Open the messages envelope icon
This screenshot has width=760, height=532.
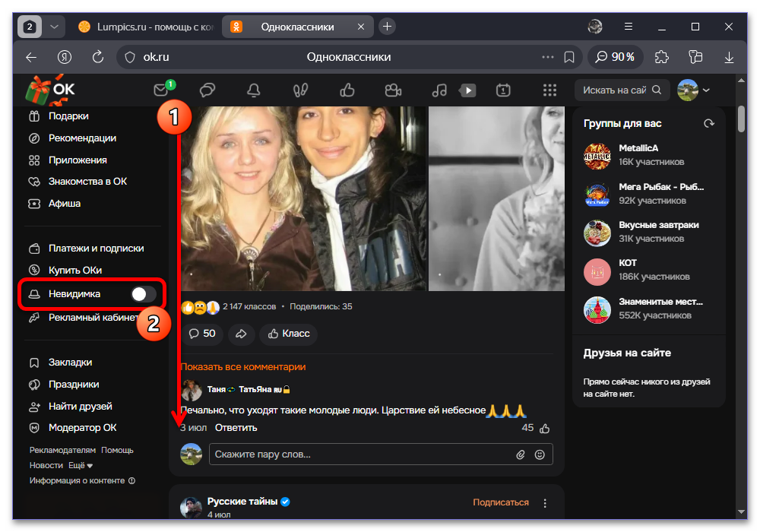(x=161, y=90)
